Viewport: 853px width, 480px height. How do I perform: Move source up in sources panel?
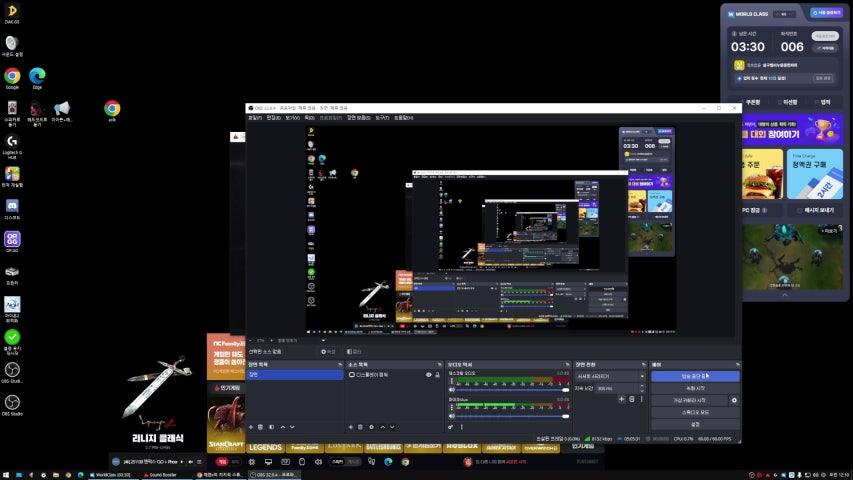point(382,427)
